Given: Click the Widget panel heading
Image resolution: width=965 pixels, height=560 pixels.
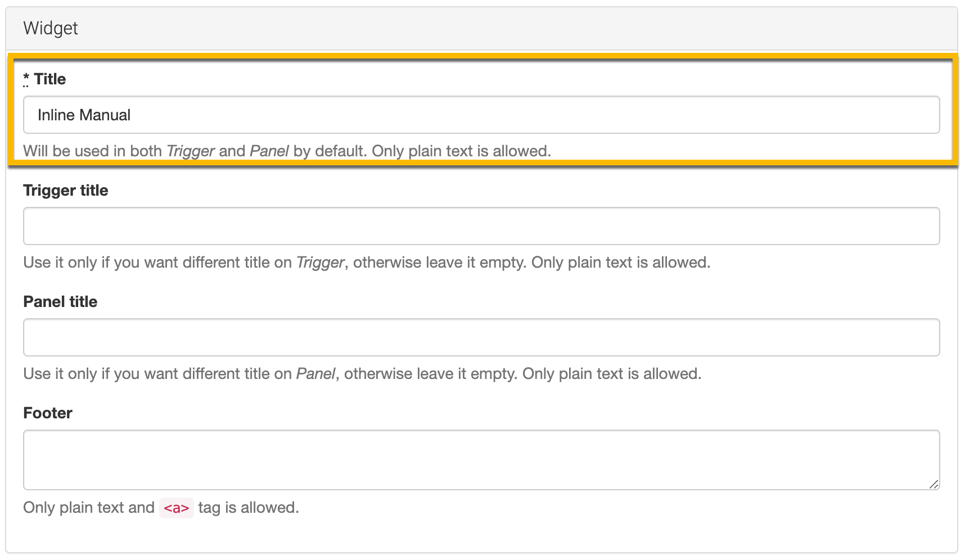Looking at the screenshot, I should point(51,28).
